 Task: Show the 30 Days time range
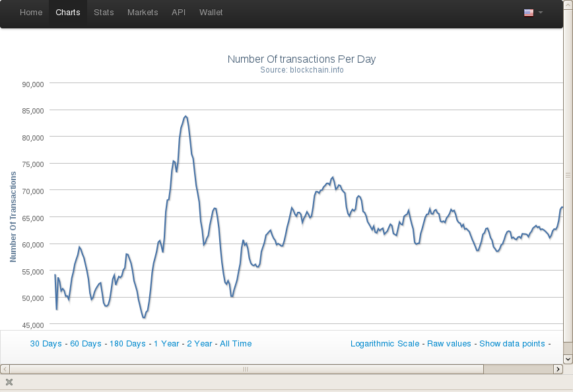pos(46,344)
